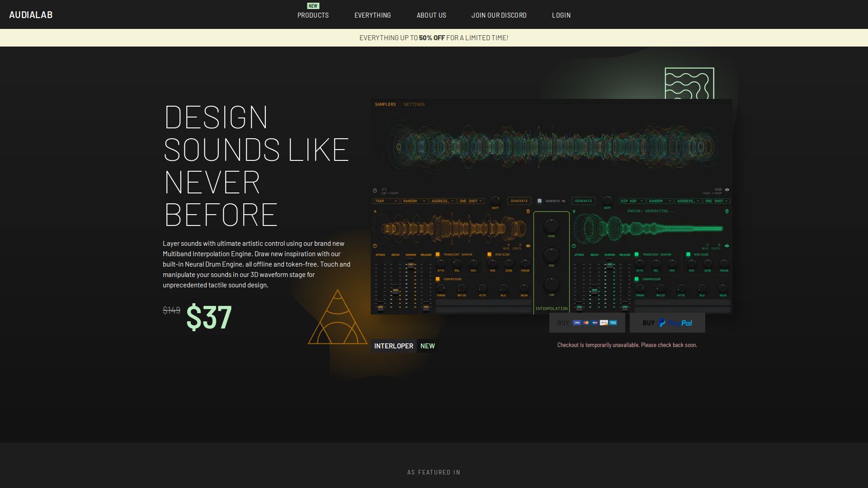Open the green ONE SHOT dropdown
The image size is (868, 488).
(717, 201)
